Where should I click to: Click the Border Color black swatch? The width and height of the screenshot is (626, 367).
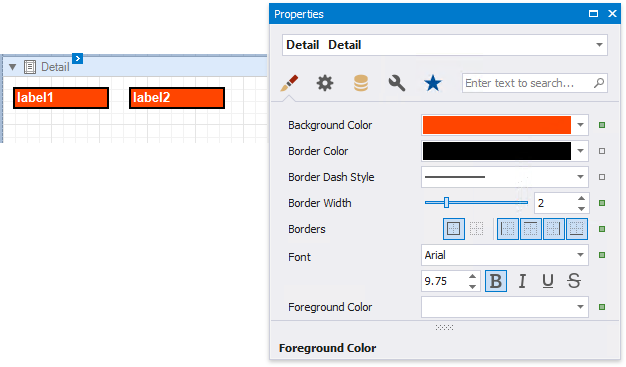point(497,151)
